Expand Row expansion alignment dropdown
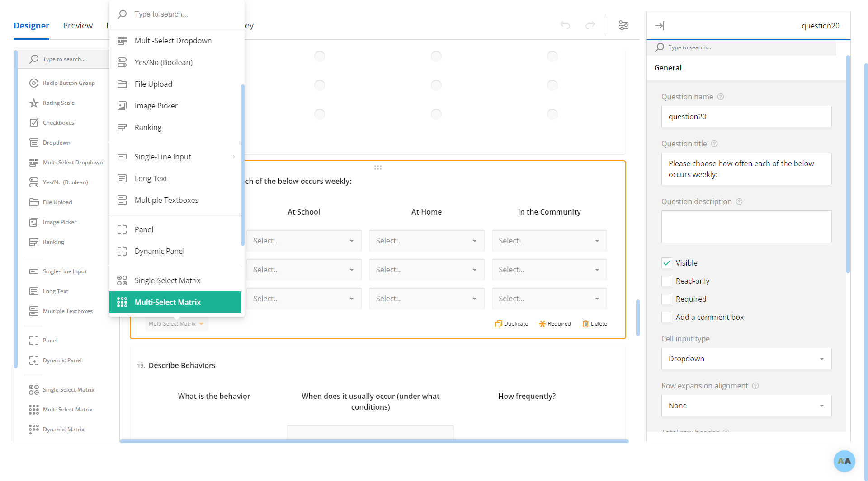This screenshot has height=481, width=868. coord(746,406)
